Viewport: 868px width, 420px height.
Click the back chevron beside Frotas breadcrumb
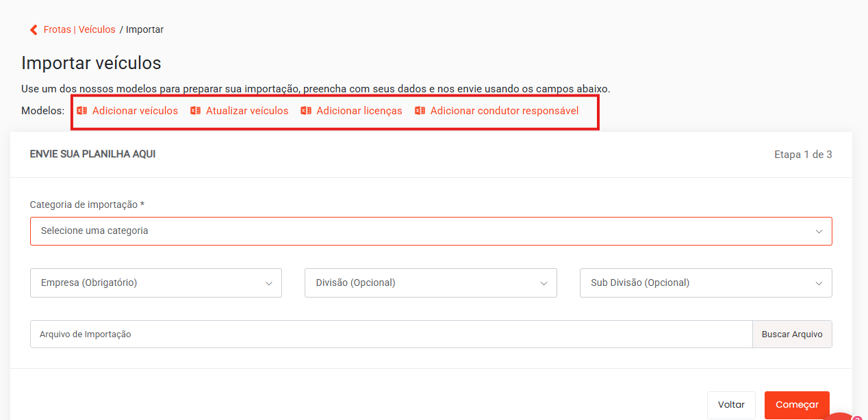click(34, 30)
